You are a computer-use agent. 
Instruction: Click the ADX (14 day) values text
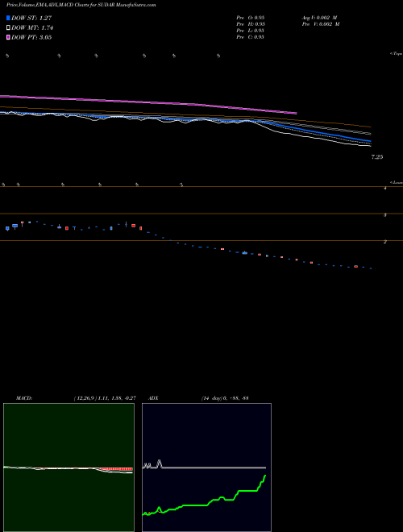pos(225,398)
